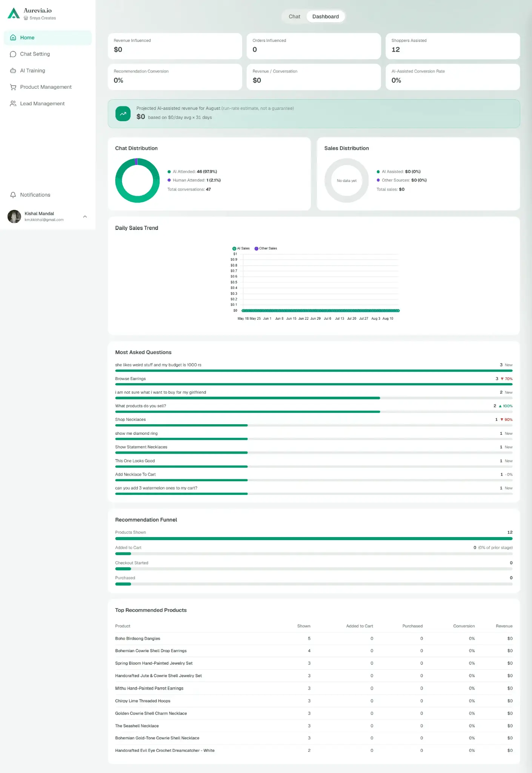Click the 'AI Attended: 46 (97.9%)' legend entry

[x=192, y=172]
